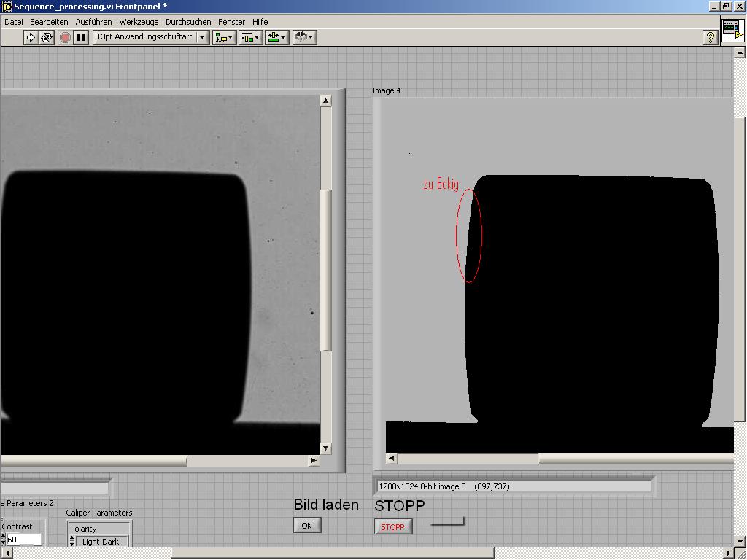
Task: Open the Reorder dropdown
Action: (x=304, y=37)
